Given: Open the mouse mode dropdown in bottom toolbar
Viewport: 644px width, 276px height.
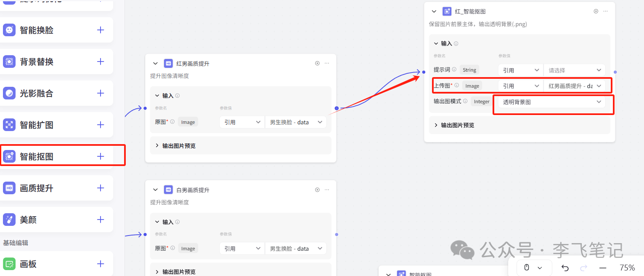Looking at the screenshot, I should 534,268.
